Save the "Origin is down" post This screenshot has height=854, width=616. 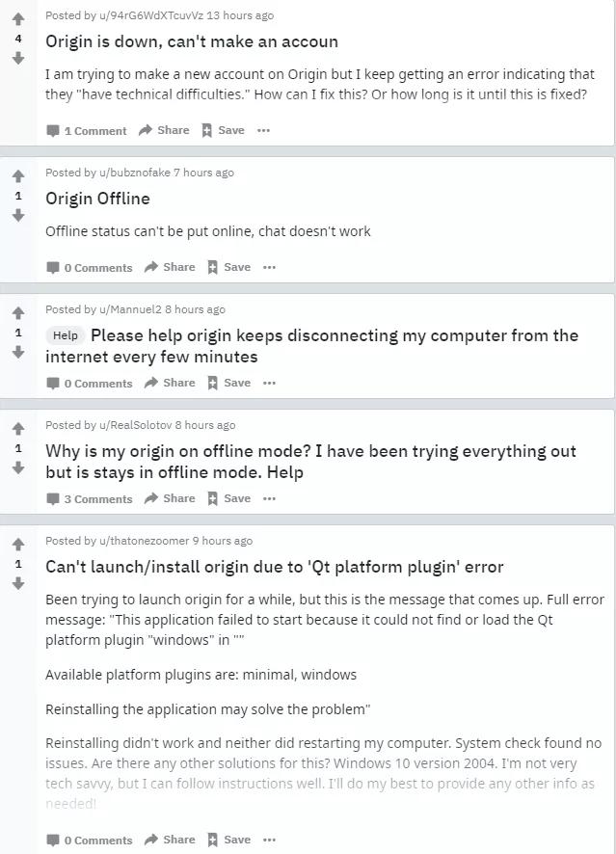(223, 130)
